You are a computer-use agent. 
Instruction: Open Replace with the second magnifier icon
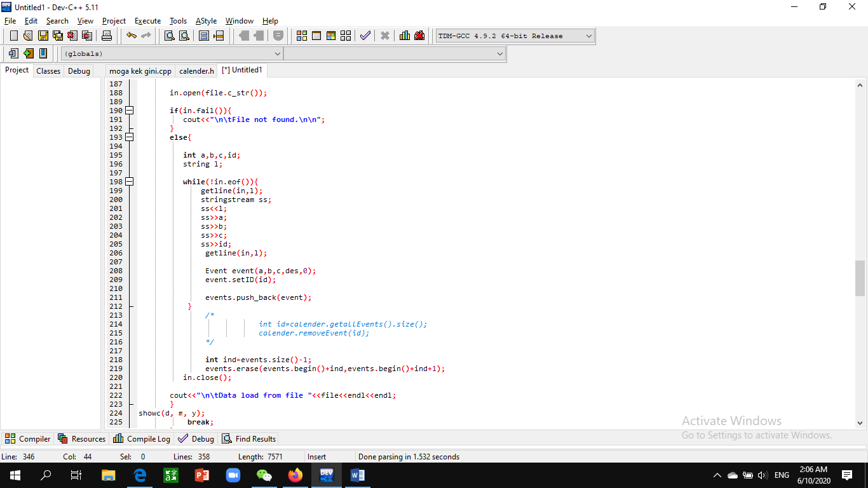[x=184, y=36]
